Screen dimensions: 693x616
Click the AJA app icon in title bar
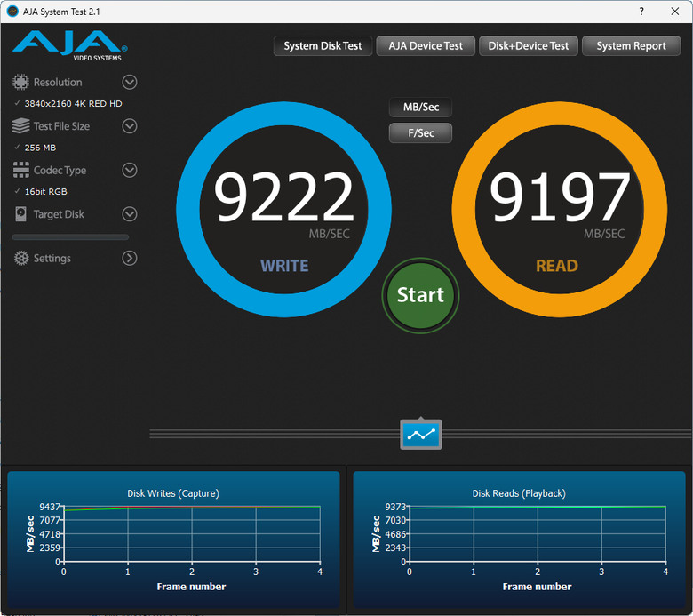12,12
